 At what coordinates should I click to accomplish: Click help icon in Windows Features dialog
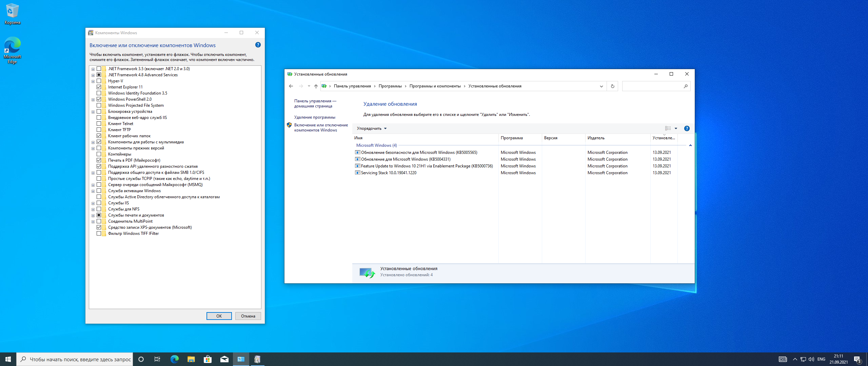258,45
